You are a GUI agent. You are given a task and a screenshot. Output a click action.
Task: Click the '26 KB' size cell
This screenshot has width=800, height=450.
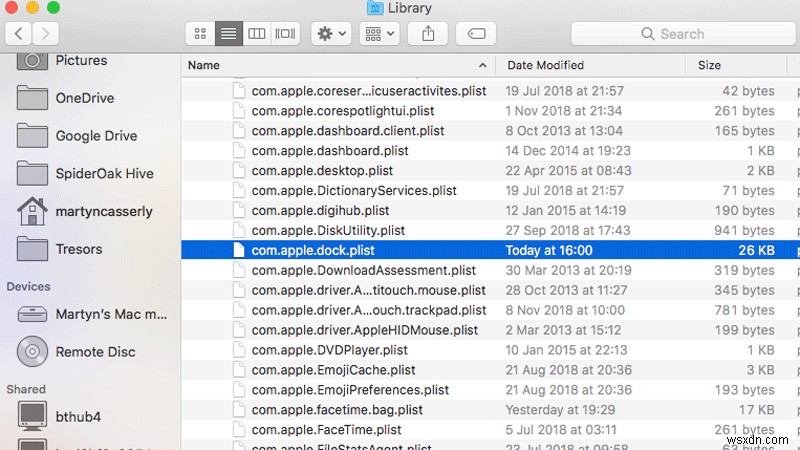(x=757, y=250)
